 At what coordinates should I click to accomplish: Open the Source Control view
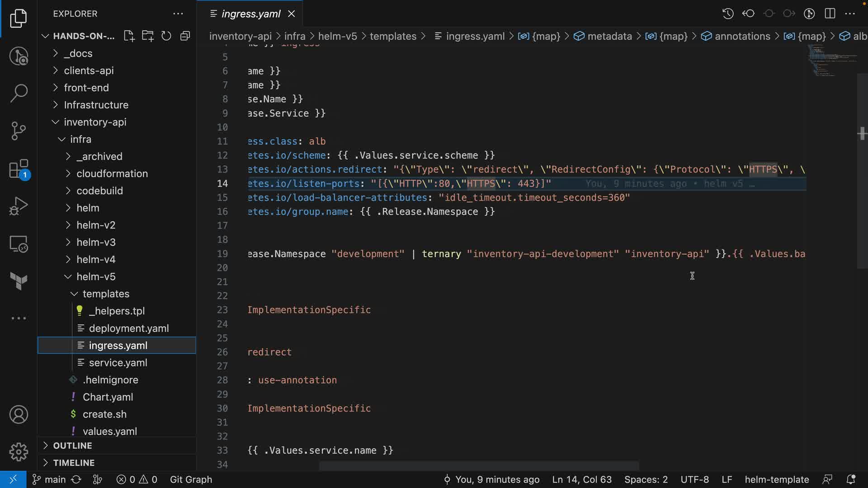[x=19, y=131]
